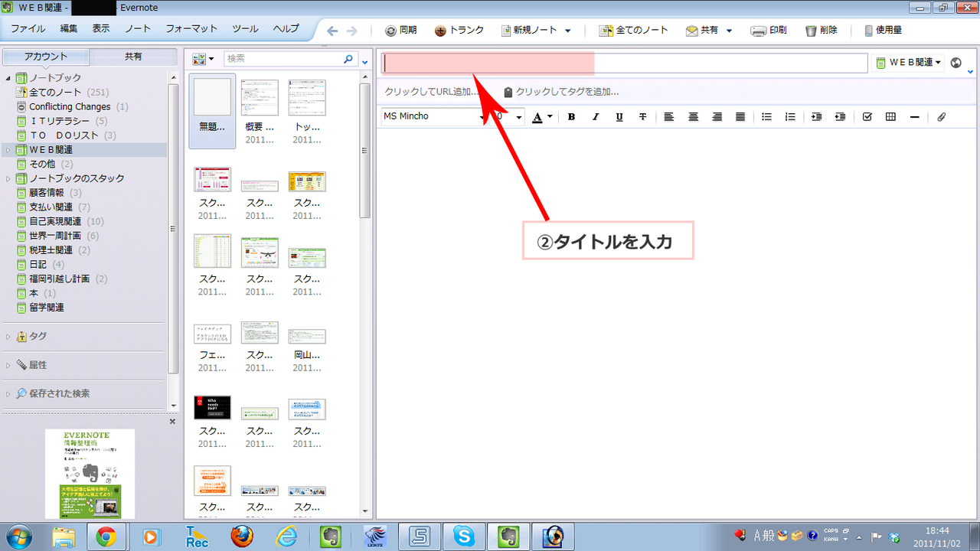The width and height of the screenshot is (980, 551).
Task: Click the Share (共有) toolbar button
Action: 703,31
